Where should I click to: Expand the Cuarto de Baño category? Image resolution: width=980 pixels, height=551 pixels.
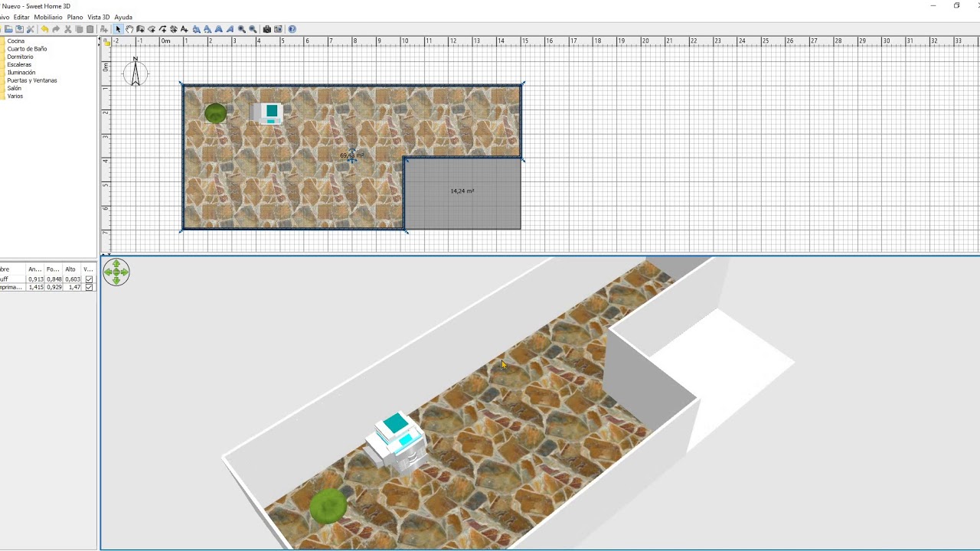tap(27, 49)
